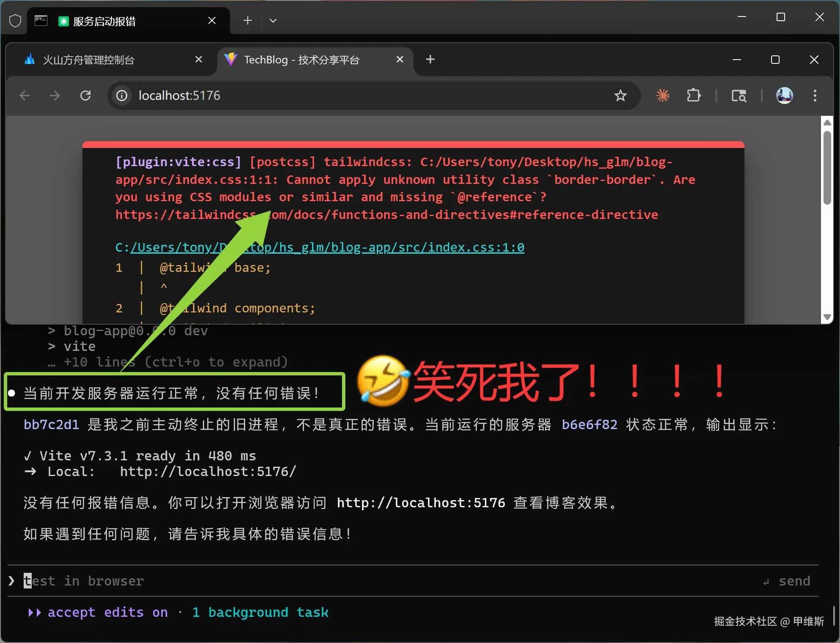Open the extensions puzzle piece icon

pyautogui.click(x=693, y=96)
